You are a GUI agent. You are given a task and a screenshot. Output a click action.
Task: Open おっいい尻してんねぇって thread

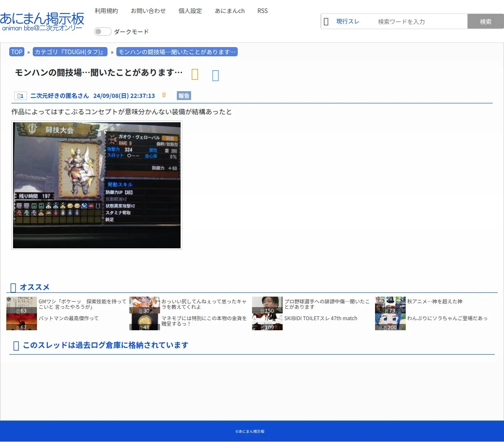(x=204, y=304)
